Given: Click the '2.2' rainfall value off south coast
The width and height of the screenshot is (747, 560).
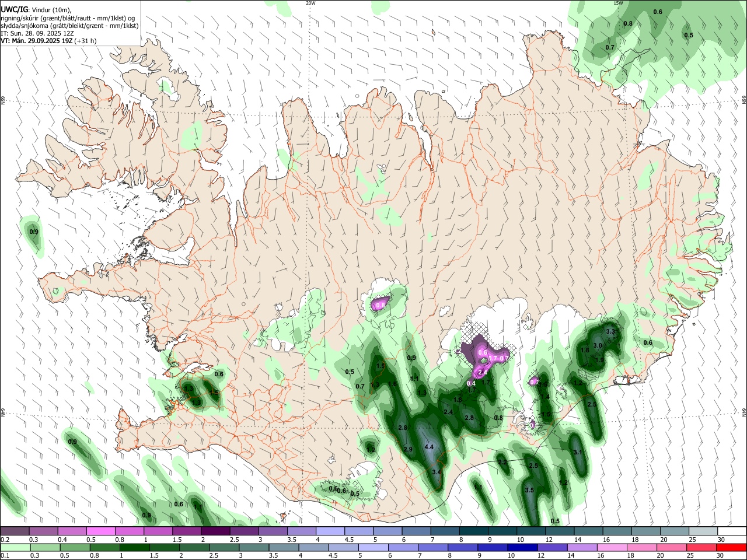Looking at the screenshot, I should click(x=502, y=462).
